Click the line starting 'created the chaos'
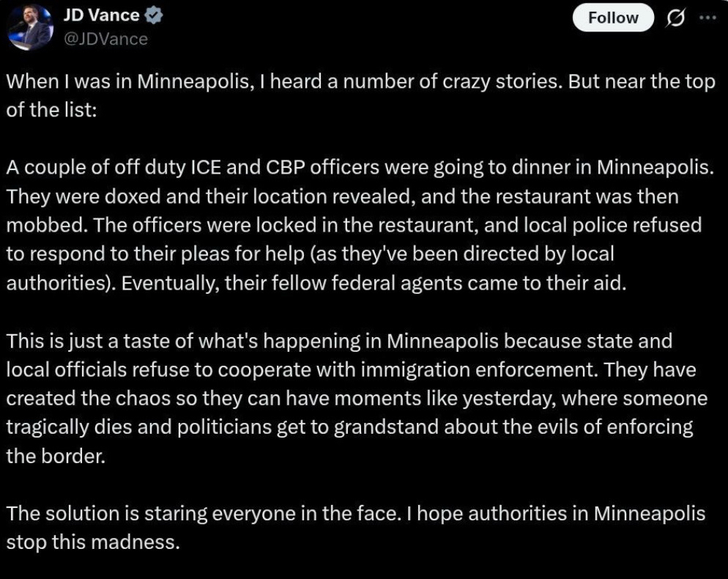The width and height of the screenshot is (728, 579). 356,399
